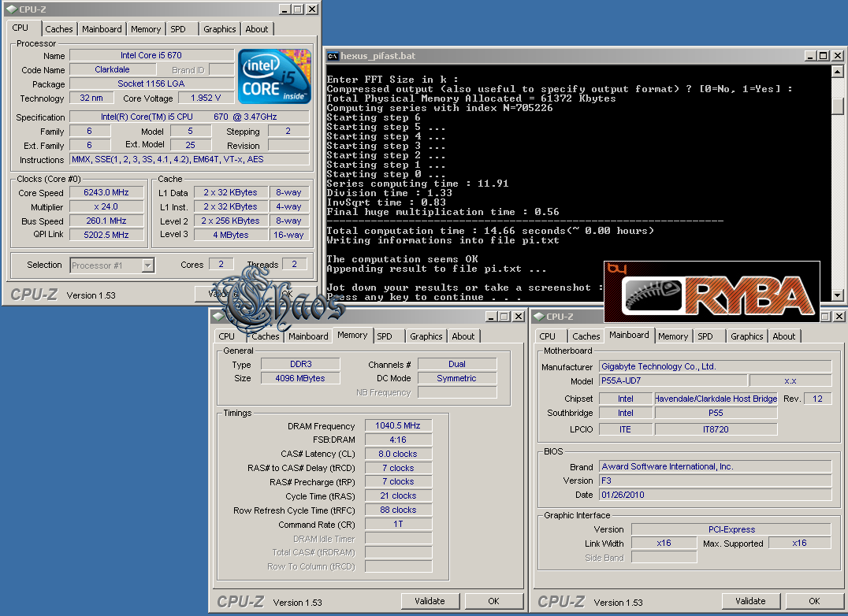Switch to the Mainboard tab in the processor CPU-Z window

pos(102,29)
